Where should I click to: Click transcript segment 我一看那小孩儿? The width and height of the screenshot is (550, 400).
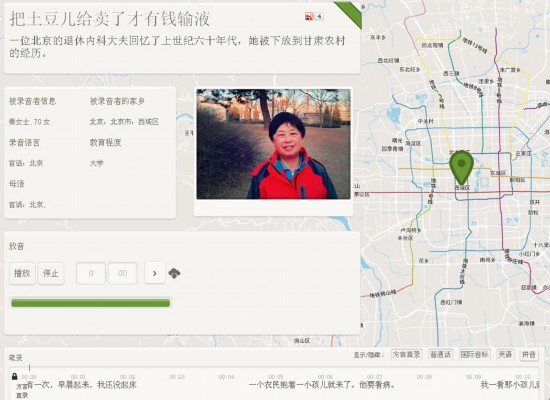[x=510, y=385]
